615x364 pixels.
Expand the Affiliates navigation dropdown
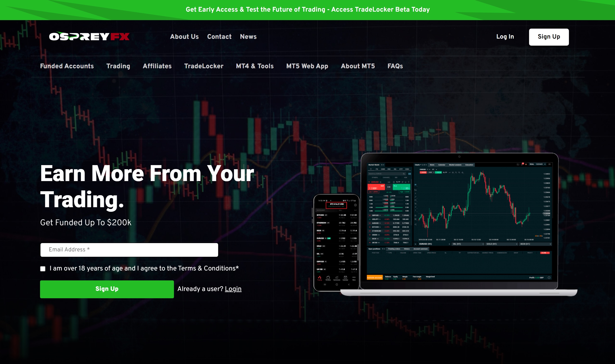(157, 66)
